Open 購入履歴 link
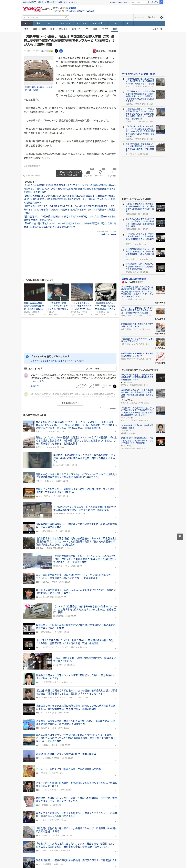The image size is (186, 868). click(152, 18)
